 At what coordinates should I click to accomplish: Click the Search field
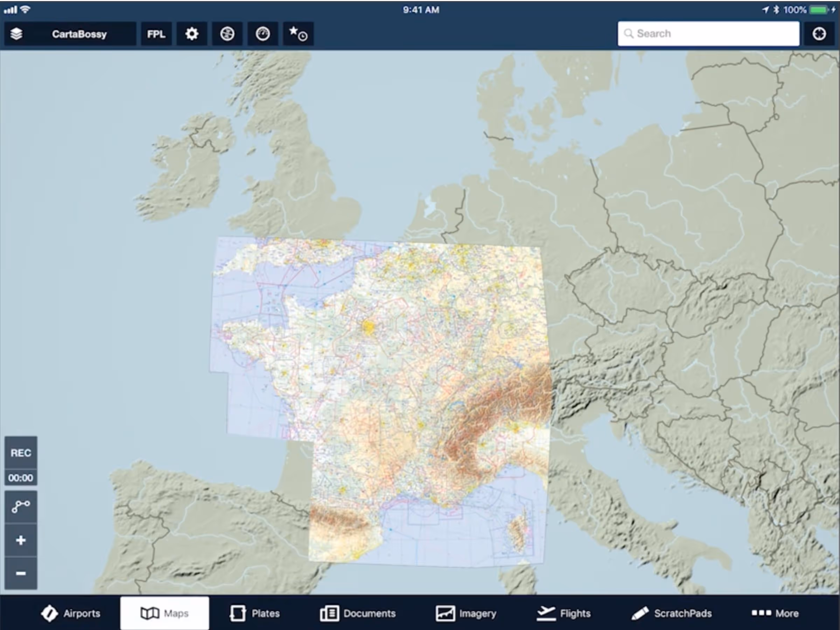pyautogui.click(x=708, y=34)
